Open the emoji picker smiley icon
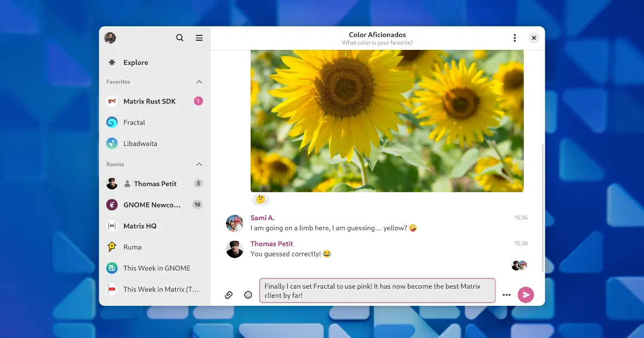This screenshot has height=338, width=644. [248, 295]
